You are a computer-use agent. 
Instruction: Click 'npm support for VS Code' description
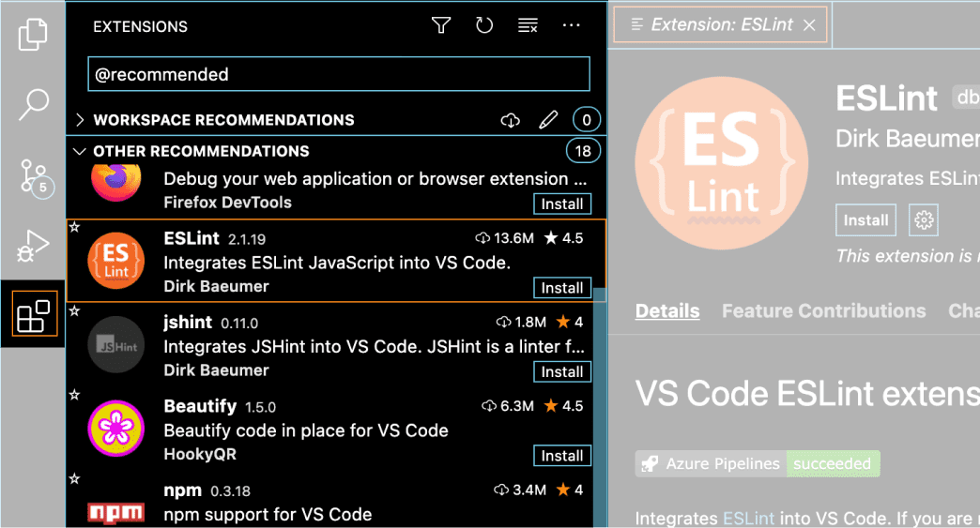(268, 514)
